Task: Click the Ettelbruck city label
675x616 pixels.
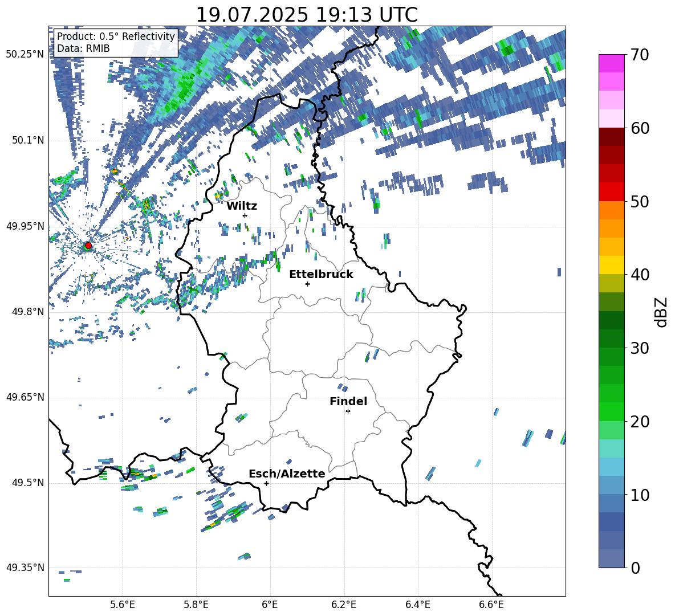Action: [321, 275]
